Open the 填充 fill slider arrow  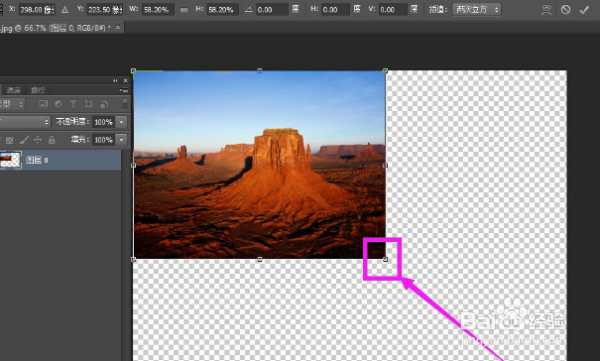[121, 140]
